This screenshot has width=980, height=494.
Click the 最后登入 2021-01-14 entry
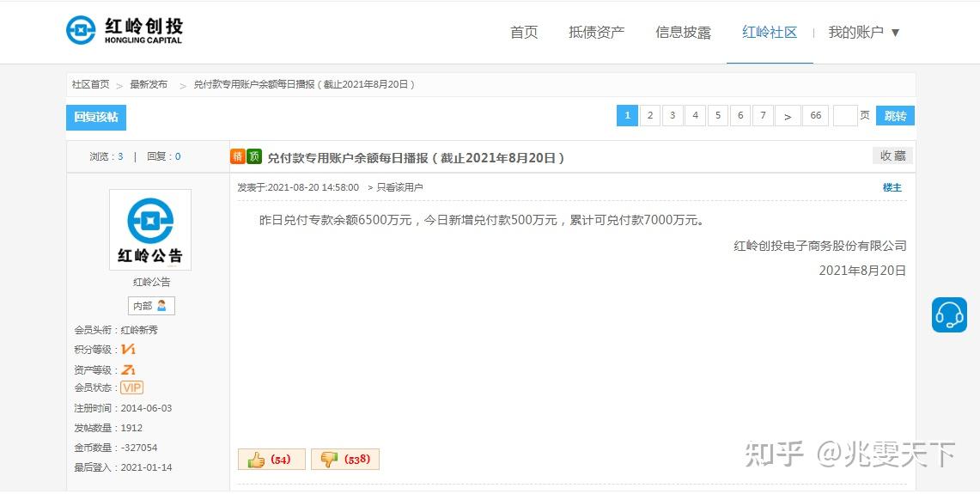pyautogui.click(x=123, y=467)
